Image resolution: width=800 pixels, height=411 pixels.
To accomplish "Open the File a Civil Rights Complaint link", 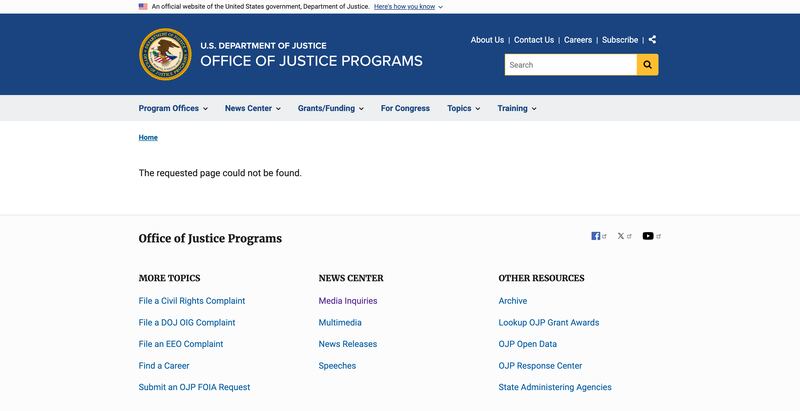I will coord(192,300).
